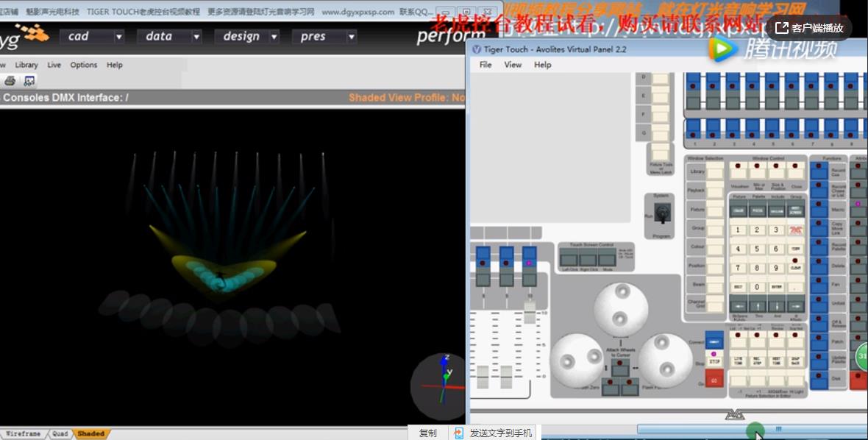Switch to the Quad view tab
Screen dimensions: 868x440
tap(60, 434)
